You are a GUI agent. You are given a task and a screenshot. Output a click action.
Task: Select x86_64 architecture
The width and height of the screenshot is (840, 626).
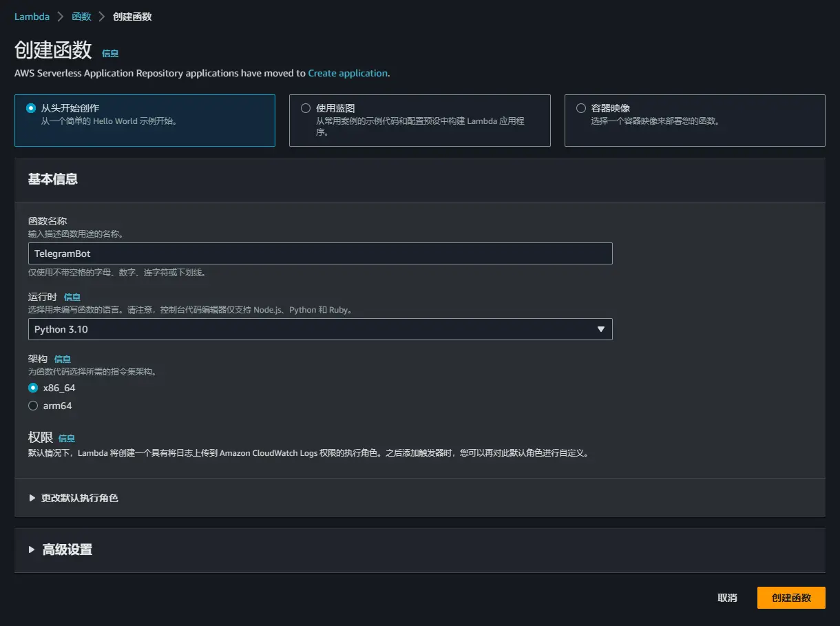[x=33, y=388]
